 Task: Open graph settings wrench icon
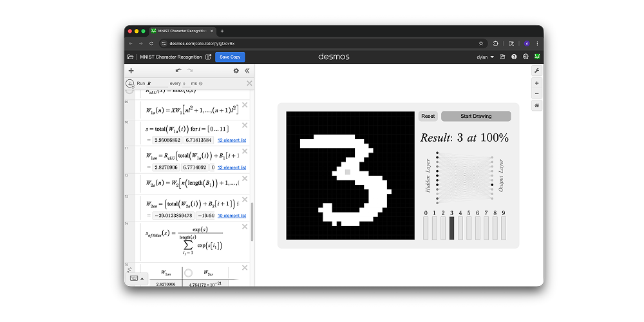536,71
